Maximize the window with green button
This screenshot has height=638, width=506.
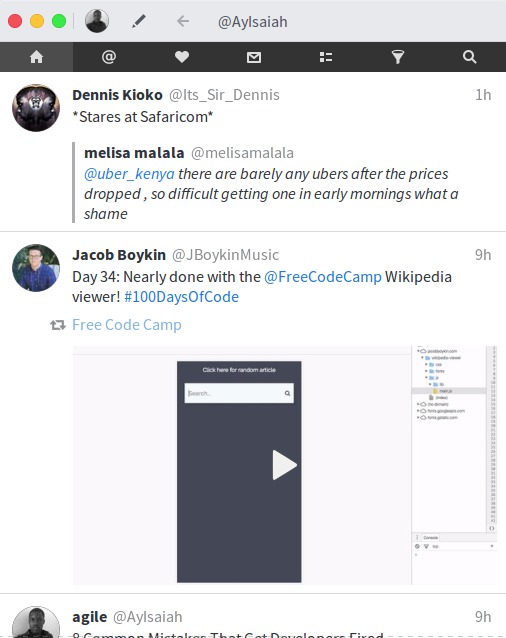(x=59, y=21)
